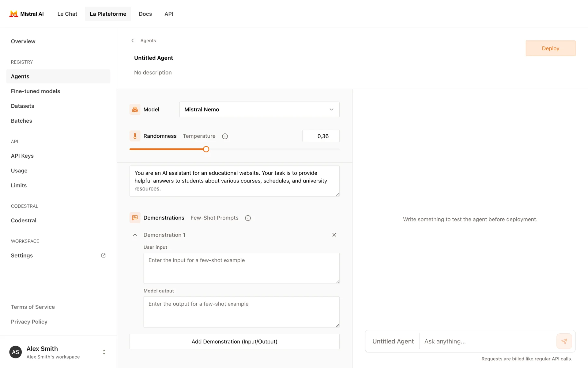Screen dimensions: 588x368
Task: Remove Demonstration 1 with the X icon
Action: click(x=334, y=235)
